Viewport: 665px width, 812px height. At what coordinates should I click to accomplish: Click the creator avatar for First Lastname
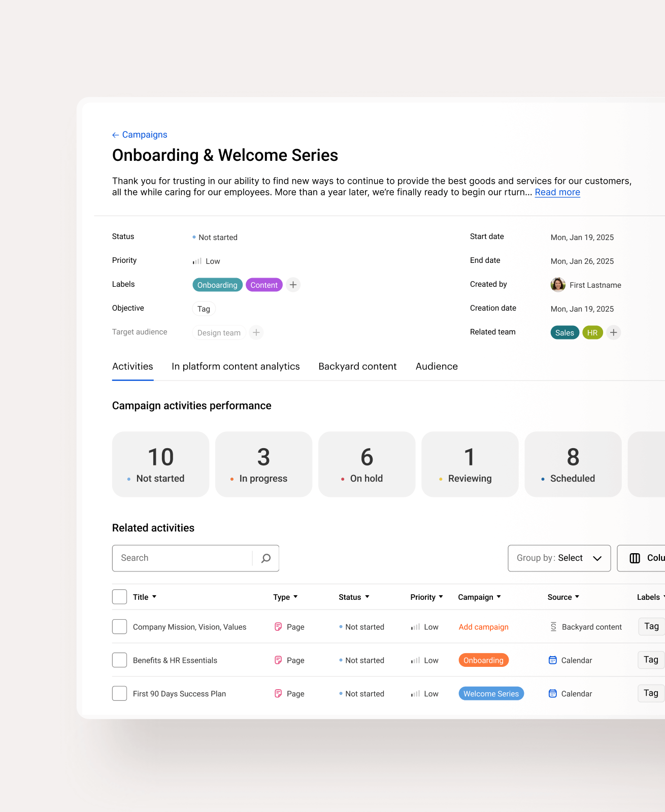[x=558, y=285]
